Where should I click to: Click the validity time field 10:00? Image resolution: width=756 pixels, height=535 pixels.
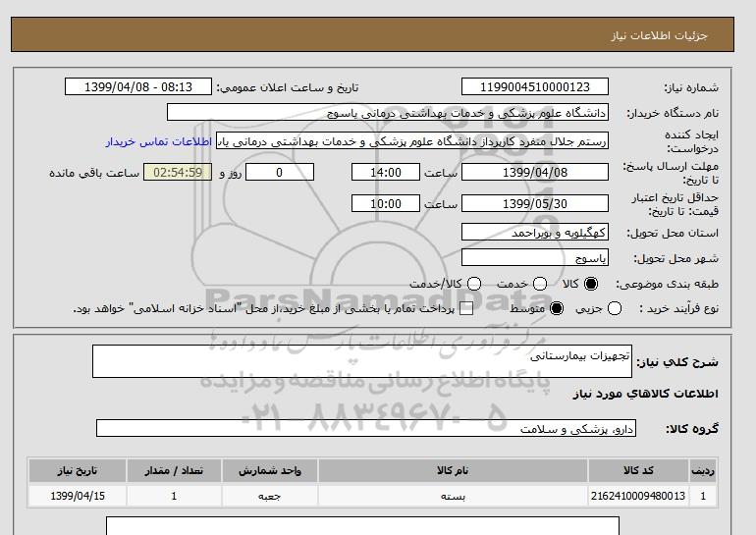pos(386,203)
